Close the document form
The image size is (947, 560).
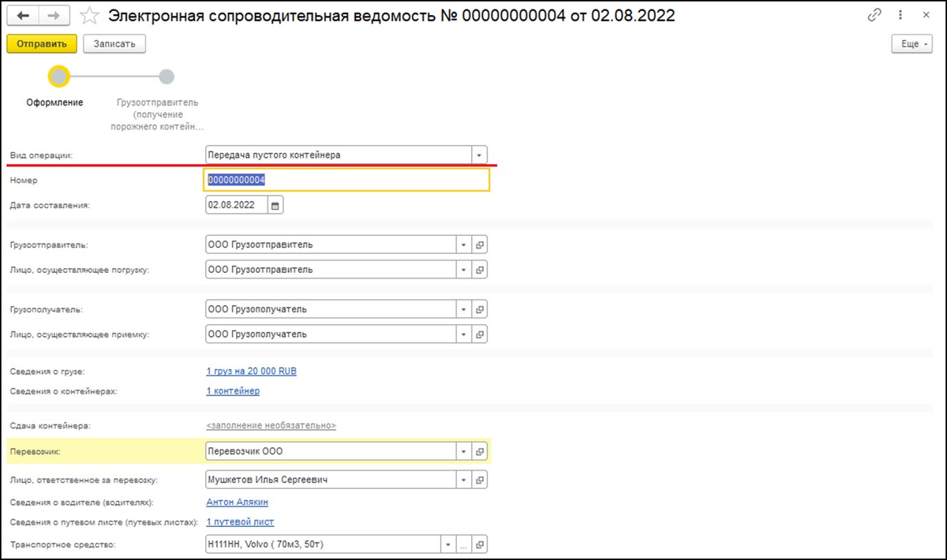point(925,15)
